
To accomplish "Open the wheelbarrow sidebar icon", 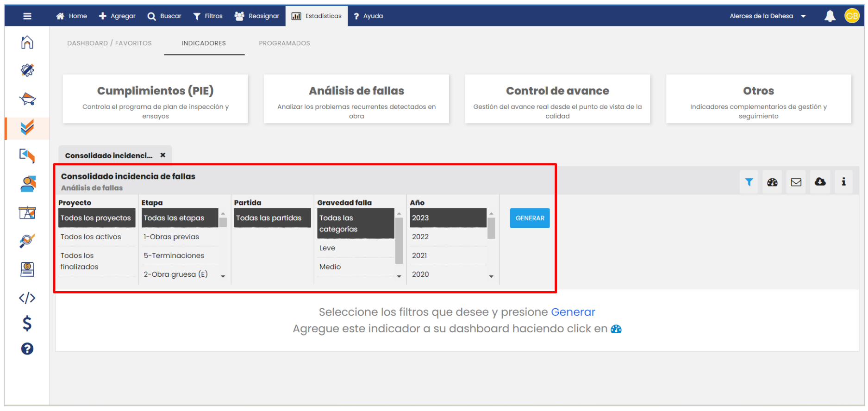I will (27, 99).
